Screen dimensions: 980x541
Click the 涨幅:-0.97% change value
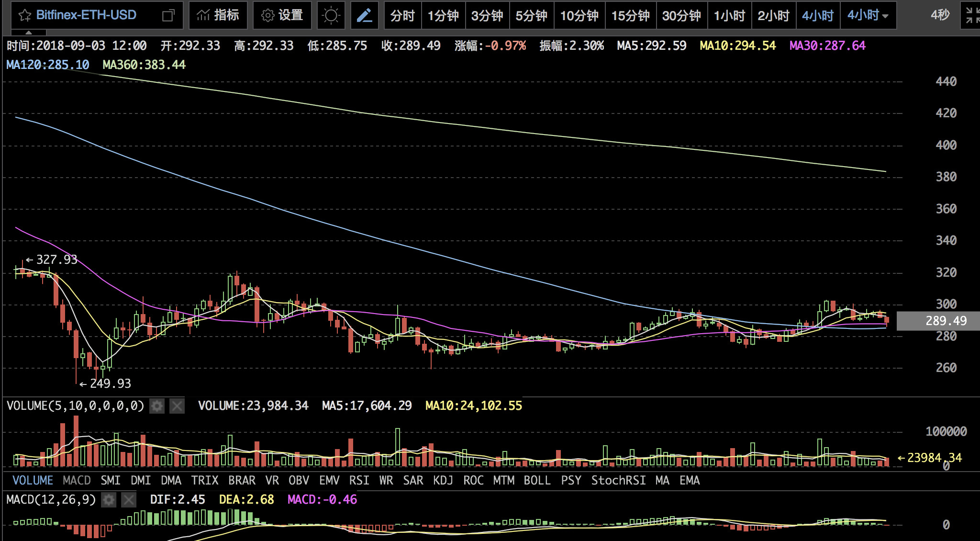[x=490, y=46]
